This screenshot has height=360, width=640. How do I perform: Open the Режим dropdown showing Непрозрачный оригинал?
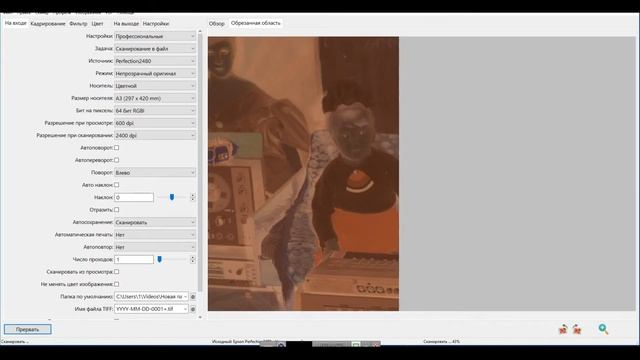click(155, 73)
